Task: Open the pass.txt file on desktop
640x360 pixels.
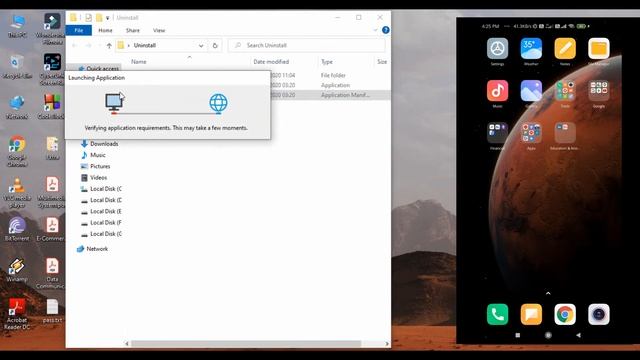Action: [x=52, y=311]
